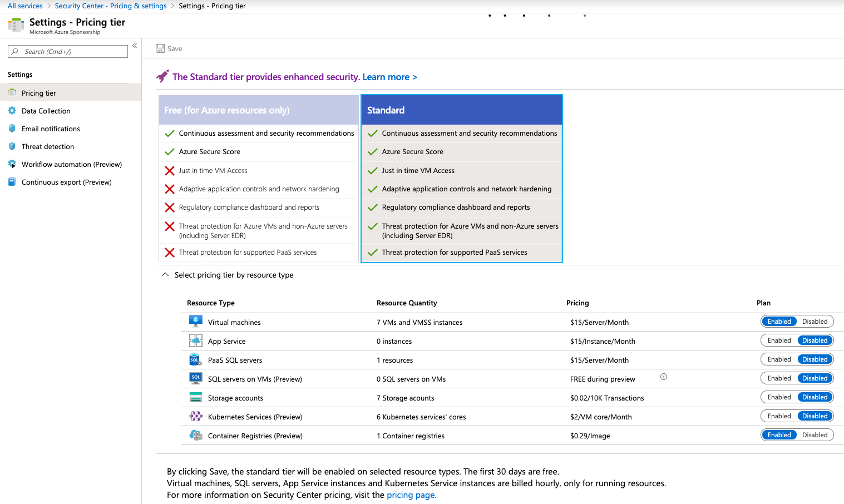The image size is (844, 504).
Task: Click the App Service cloud icon
Action: point(195,340)
